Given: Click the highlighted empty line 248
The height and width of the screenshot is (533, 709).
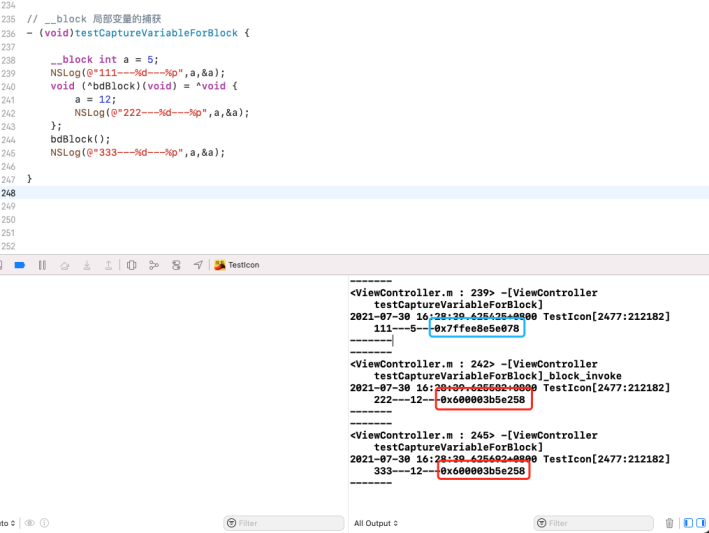Looking at the screenshot, I should tap(354, 193).
